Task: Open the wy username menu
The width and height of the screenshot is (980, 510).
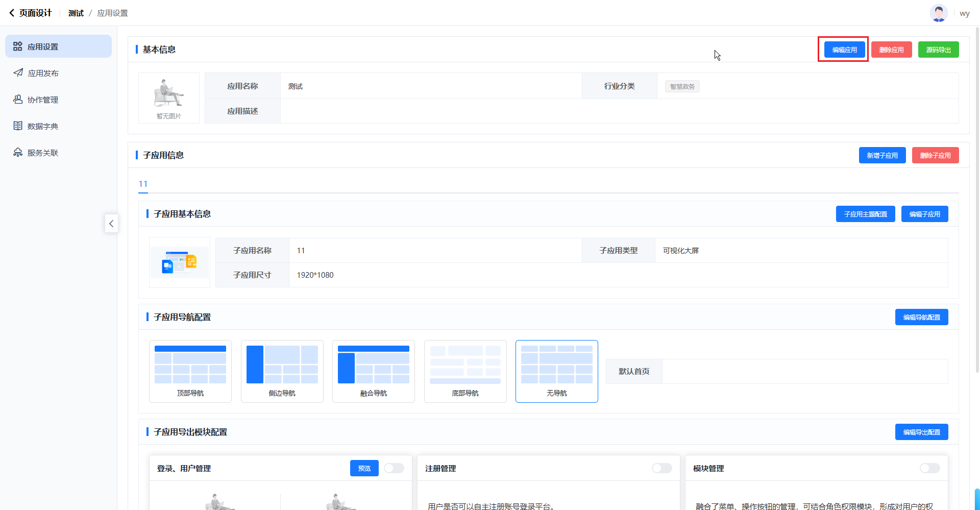Action: [x=964, y=13]
